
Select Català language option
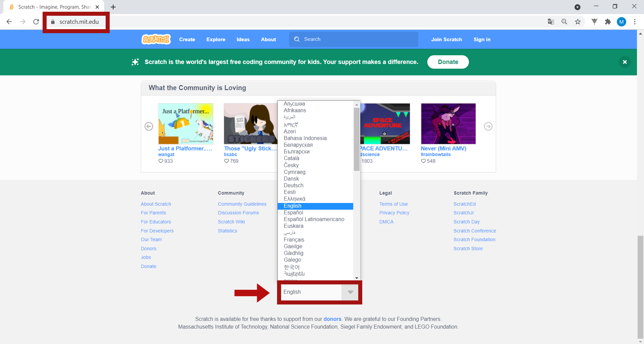click(315, 158)
